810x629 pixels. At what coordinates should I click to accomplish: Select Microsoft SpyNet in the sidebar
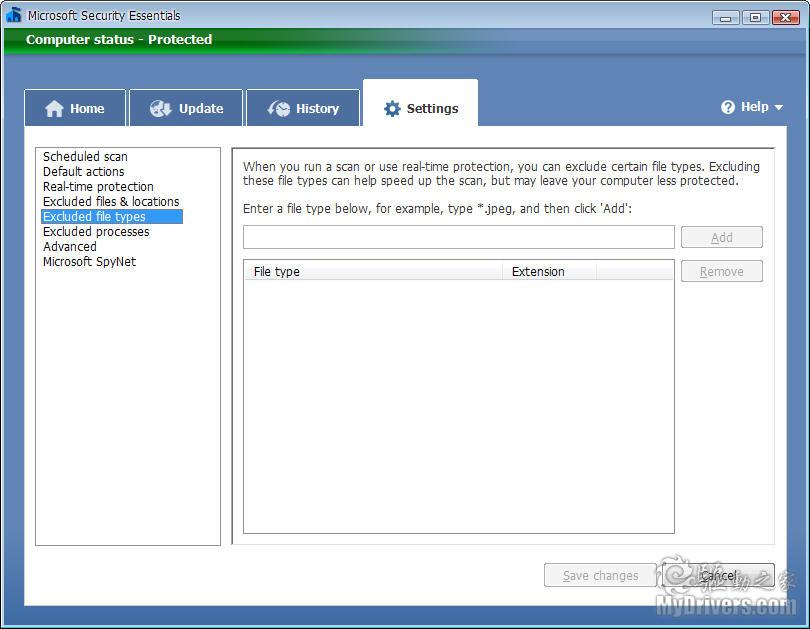(x=89, y=262)
